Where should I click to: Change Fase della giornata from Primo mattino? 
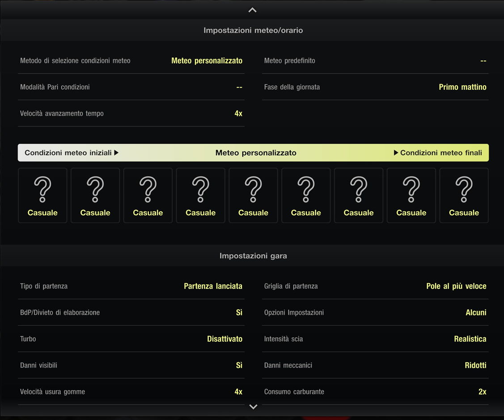(375, 87)
